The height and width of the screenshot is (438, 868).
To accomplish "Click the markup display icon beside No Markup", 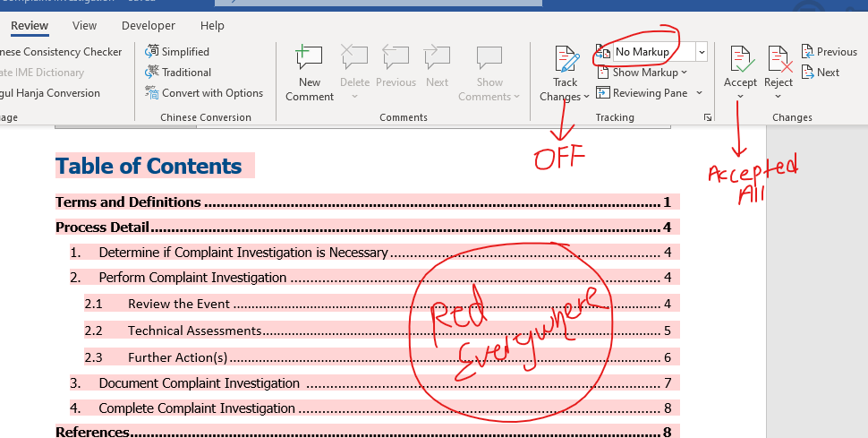I will pos(603,52).
